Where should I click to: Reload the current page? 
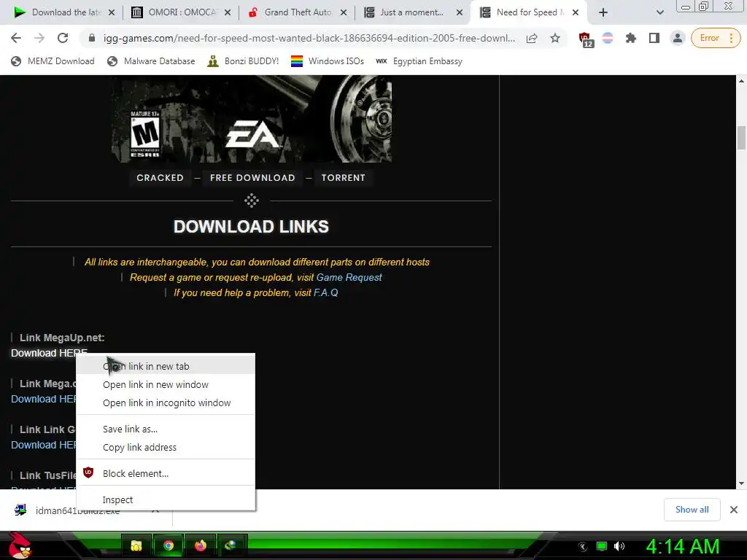coord(63,38)
